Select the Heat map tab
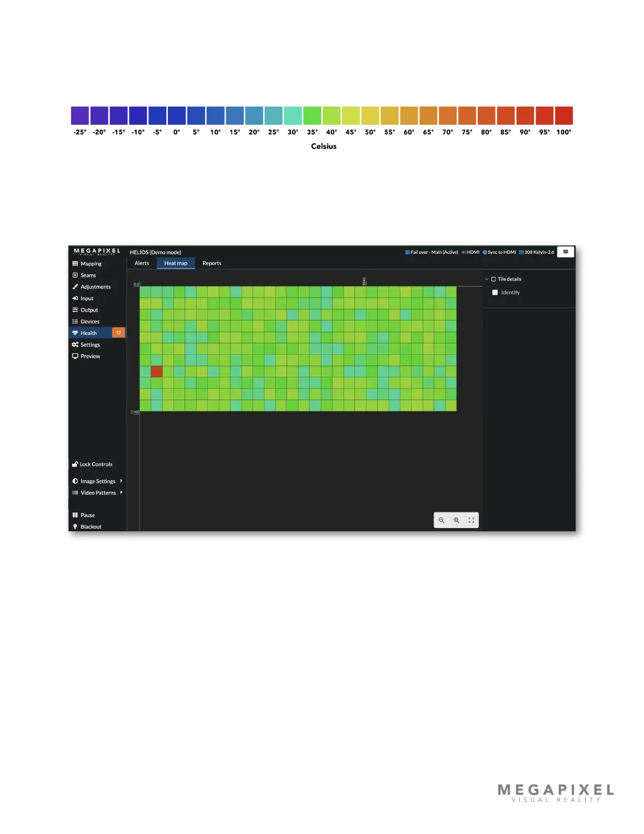This screenshot has height=834, width=644. click(176, 263)
